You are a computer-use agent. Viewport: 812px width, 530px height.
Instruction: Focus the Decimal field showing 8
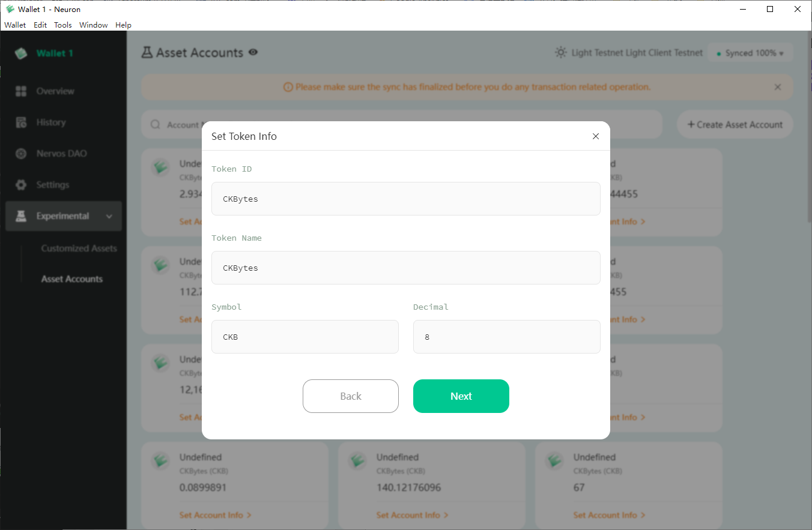507,337
